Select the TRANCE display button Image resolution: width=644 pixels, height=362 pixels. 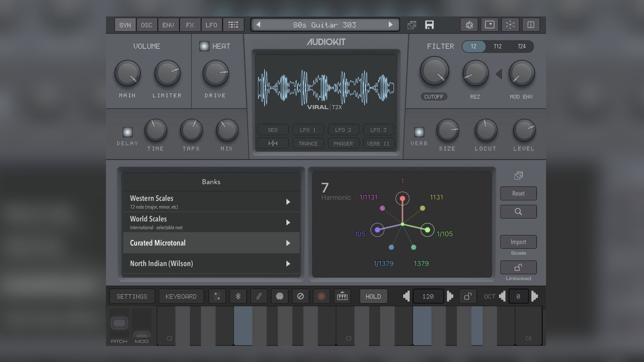point(308,143)
